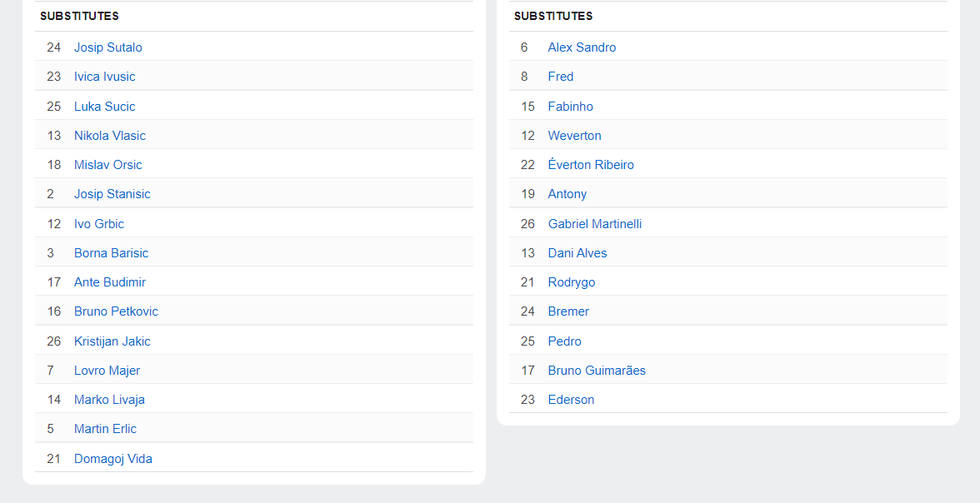
Task: Open Ederson goalkeeper link
Action: point(572,399)
